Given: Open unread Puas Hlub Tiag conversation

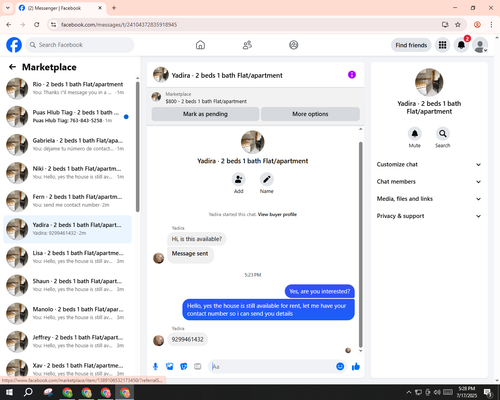Looking at the screenshot, I should point(68,116).
